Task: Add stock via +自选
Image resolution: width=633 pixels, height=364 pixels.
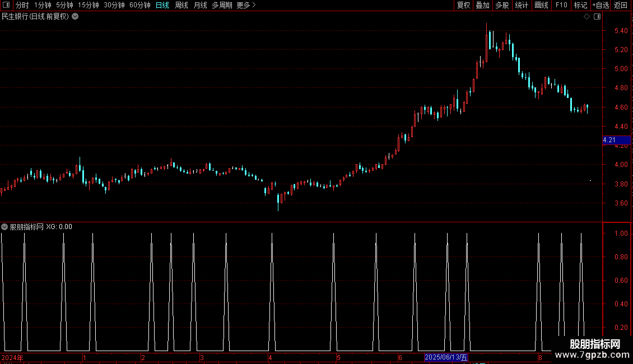Action: point(601,5)
